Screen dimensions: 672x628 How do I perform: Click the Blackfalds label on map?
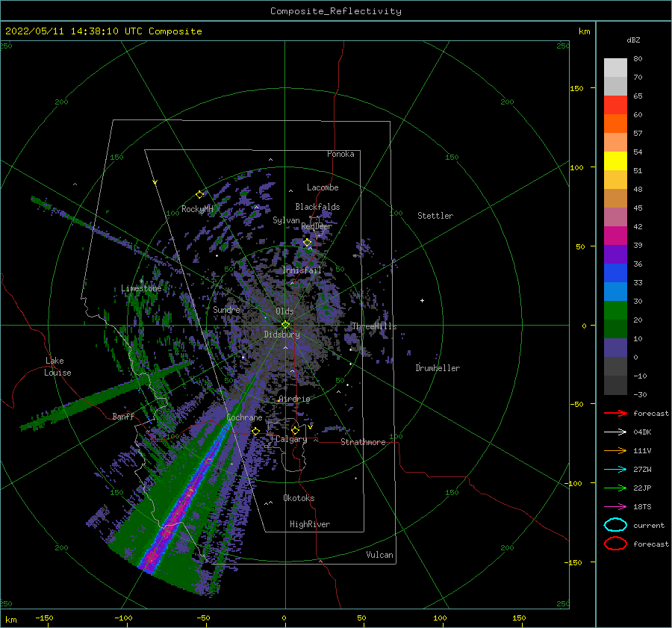[x=317, y=207]
